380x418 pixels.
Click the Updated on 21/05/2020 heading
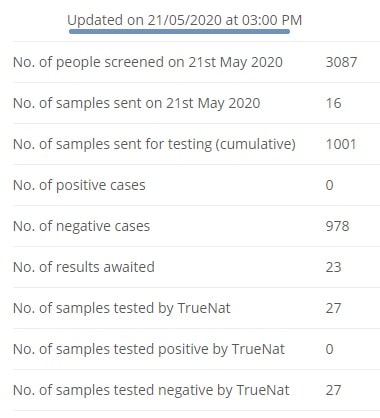click(x=184, y=20)
